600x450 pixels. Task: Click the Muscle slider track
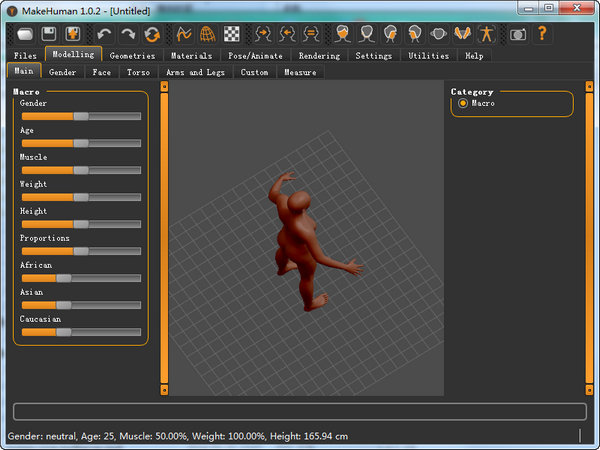click(110, 170)
